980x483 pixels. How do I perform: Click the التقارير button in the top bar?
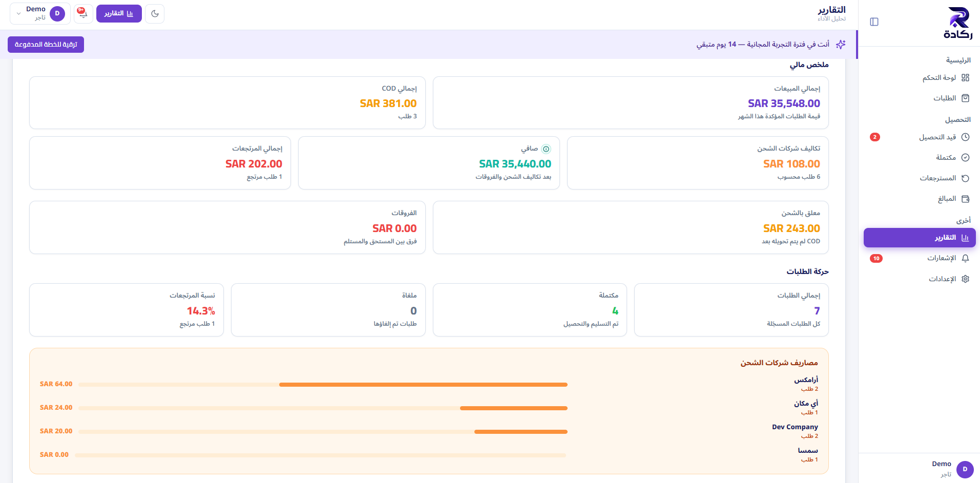[119, 13]
